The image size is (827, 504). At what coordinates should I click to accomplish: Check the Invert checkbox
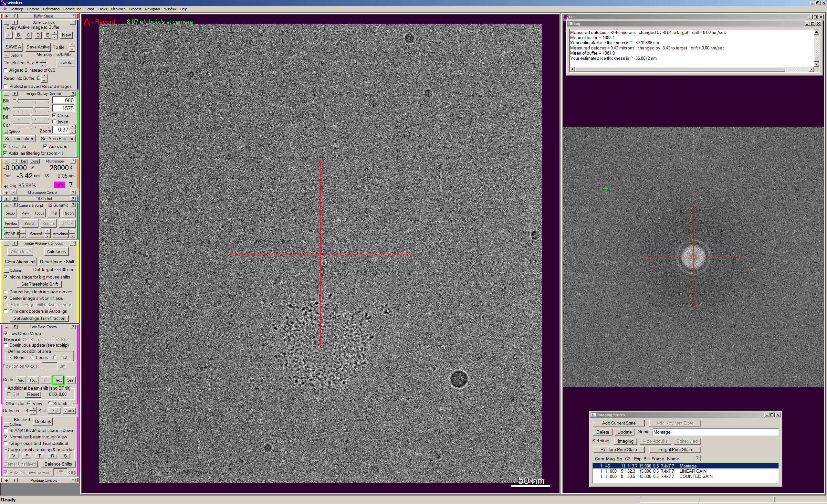point(54,122)
